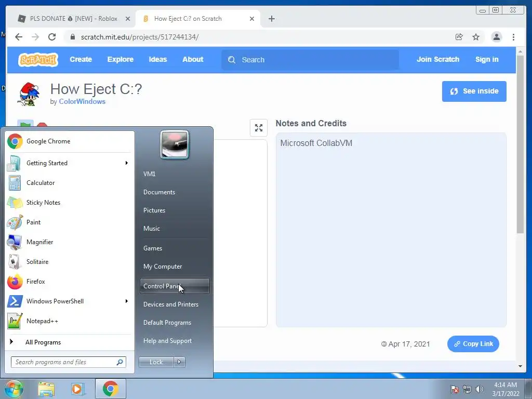
Task: Click the Windows Start orb
Action: 14,389
